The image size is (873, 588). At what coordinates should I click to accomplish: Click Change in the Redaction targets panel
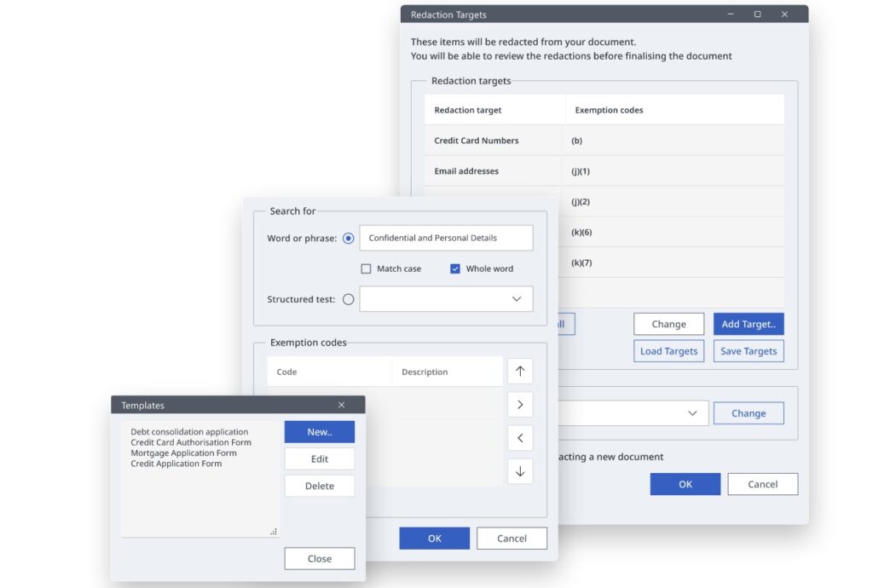668,324
